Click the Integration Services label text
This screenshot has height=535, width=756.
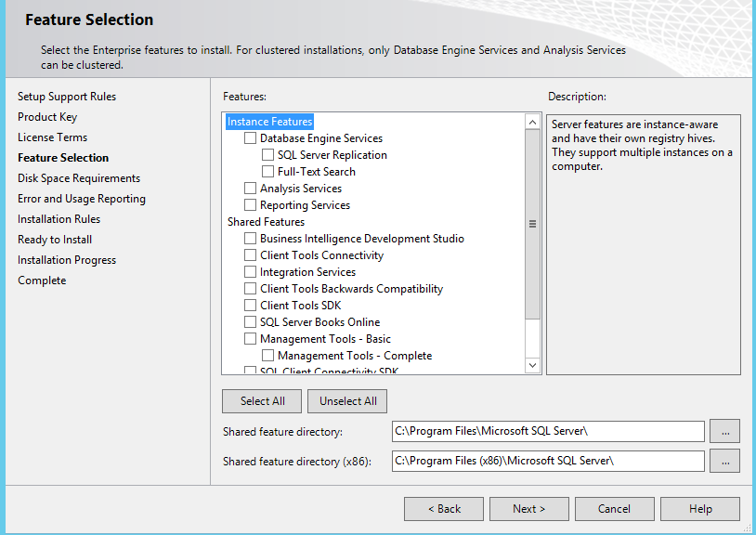tap(307, 272)
